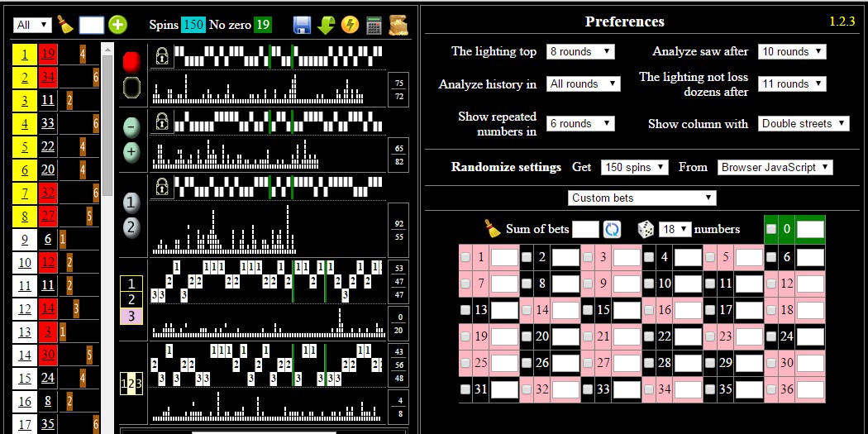Click the version number 1.2.3
The width and height of the screenshot is (868, 434).
pyautogui.click(x=842, y=21)
